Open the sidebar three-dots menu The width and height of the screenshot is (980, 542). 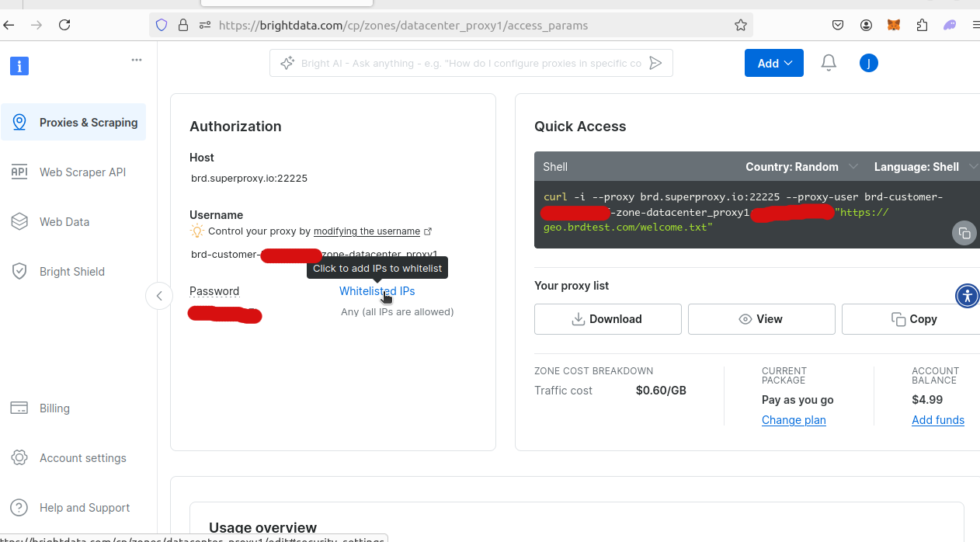[x=137, y=60]
